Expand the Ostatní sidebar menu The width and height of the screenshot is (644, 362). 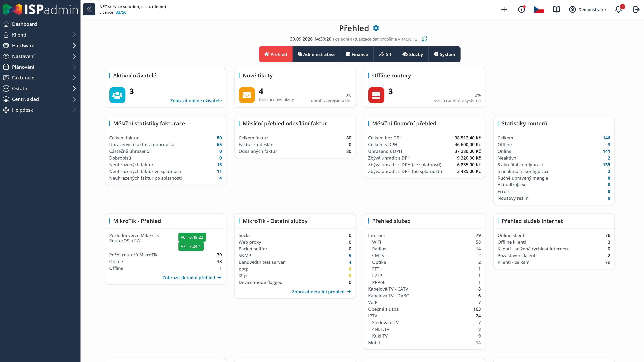pyautogui.click(x=40, y=88)
